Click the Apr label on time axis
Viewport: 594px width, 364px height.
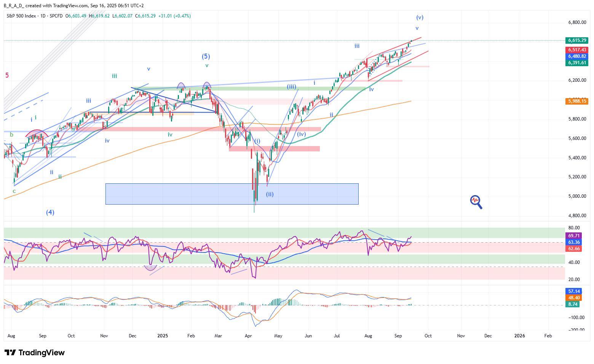(249, 336)
